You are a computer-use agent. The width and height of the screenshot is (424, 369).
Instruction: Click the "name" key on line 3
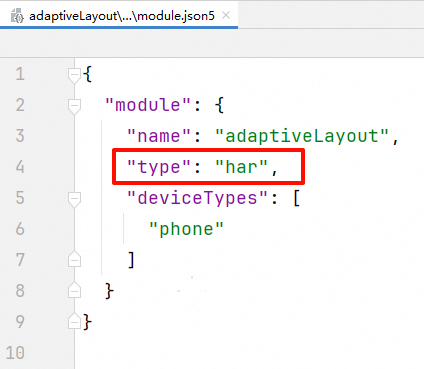(159, 136)
